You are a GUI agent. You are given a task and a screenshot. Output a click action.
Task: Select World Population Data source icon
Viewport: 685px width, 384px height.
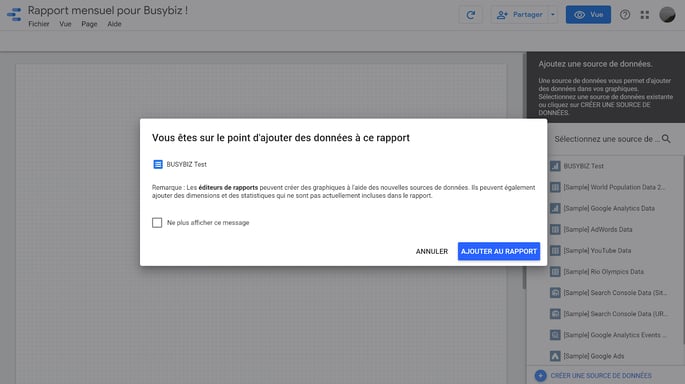pos(555,187)
